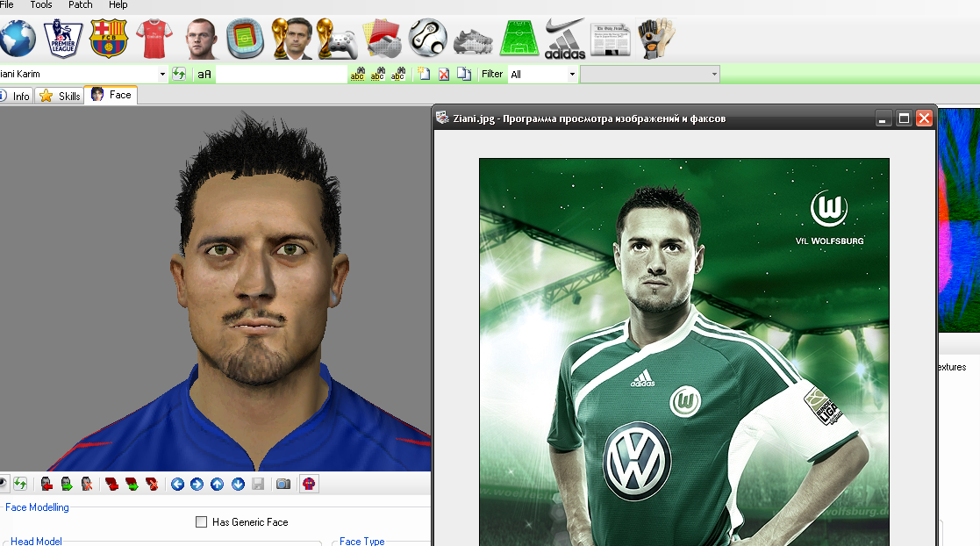980x546 pixels.
Task: Click the green refresh arrows beside player selector
Action: (179, 74)
